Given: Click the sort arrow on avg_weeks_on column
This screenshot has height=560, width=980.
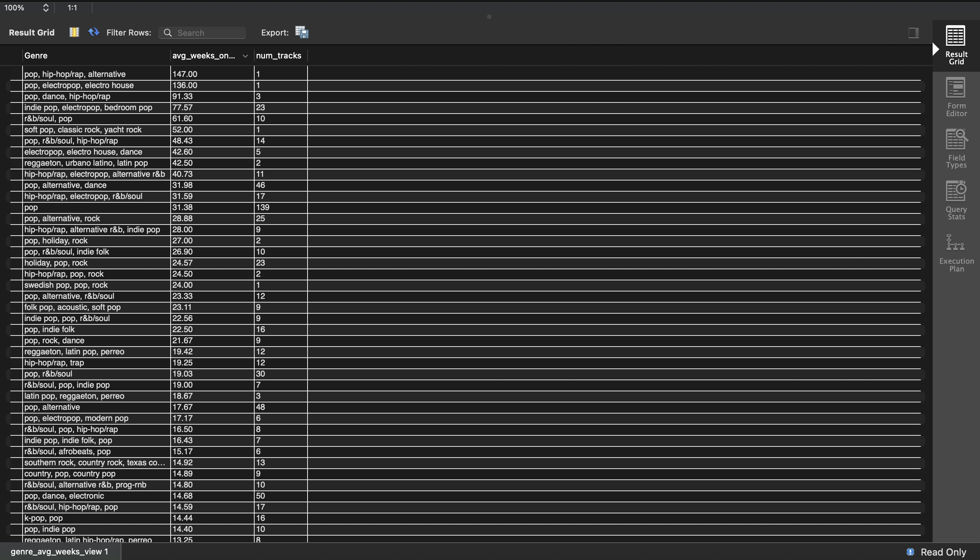Looking at the screenshot, I should (245, 56).
